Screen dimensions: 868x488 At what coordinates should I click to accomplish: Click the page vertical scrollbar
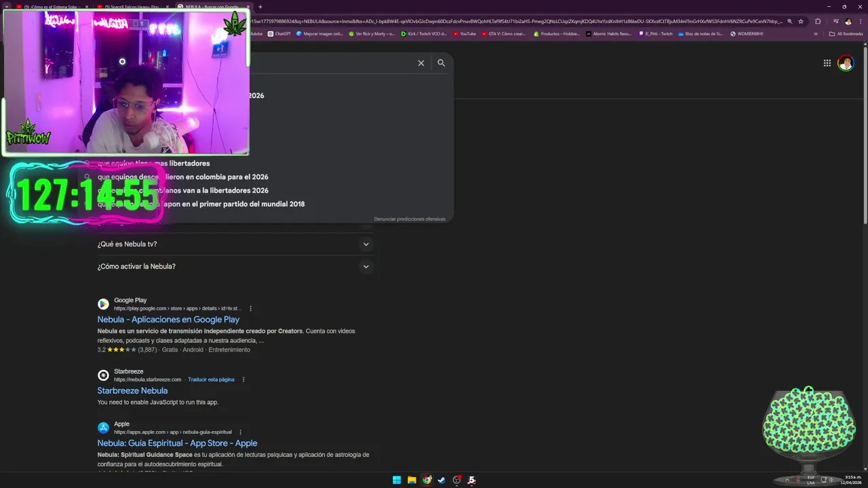point(865,136)
